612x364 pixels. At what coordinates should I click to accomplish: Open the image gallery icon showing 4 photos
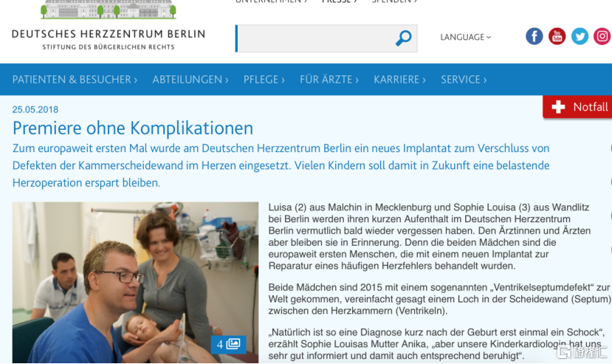click(x=228, y=344)
